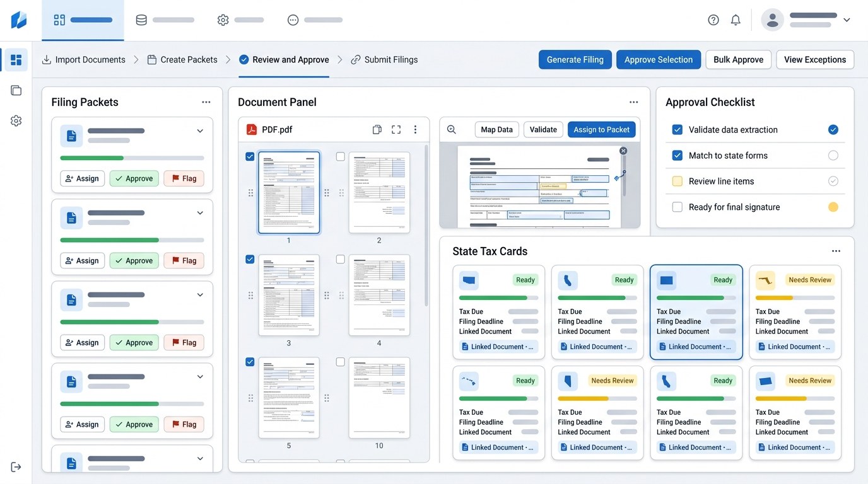Toggle the checkbox for page 1 thumbnail

tap(250, 156)
